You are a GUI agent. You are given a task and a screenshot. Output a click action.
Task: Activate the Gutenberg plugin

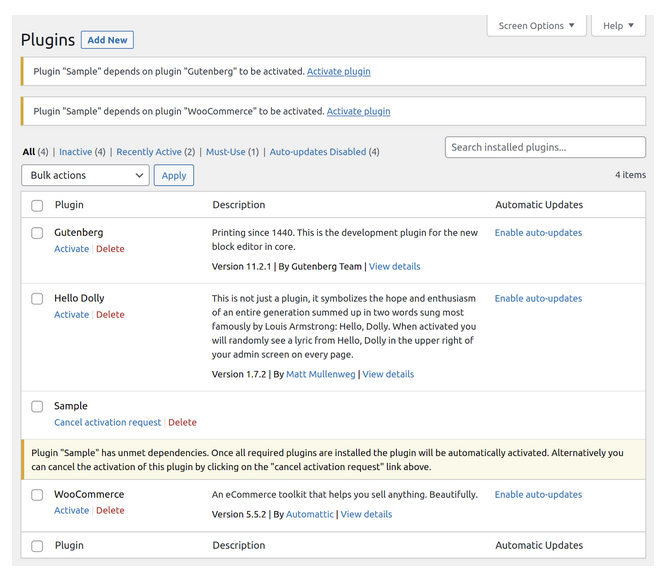[x=71, y=249]
